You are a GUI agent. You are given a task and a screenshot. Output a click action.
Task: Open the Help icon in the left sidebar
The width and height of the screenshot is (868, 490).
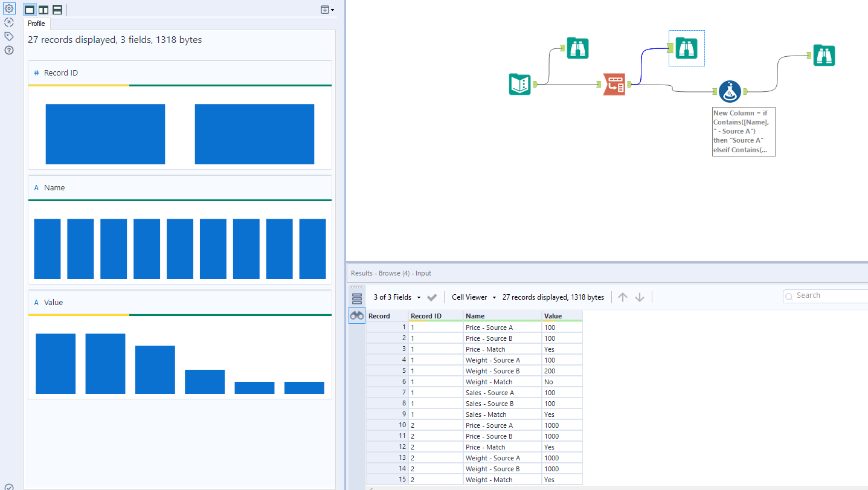(8, 50)
